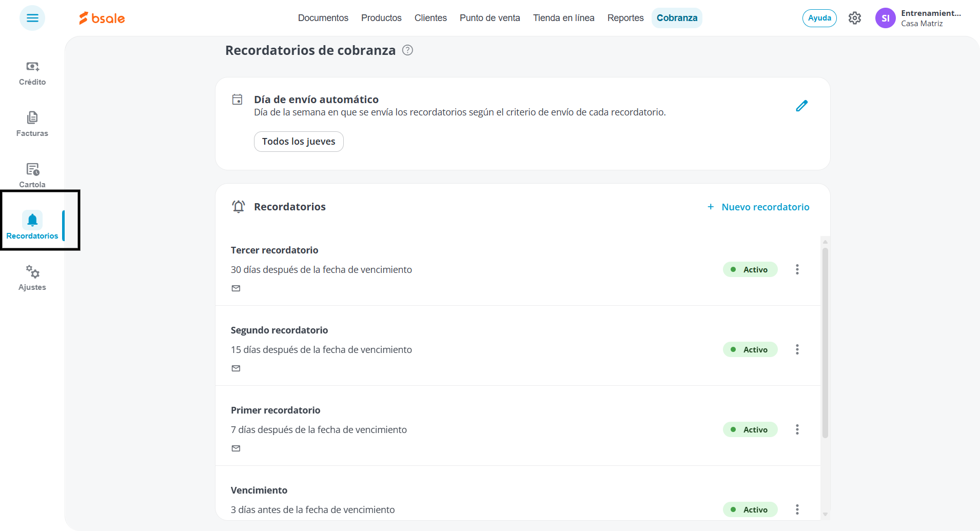Open the Crédito sidebar section
980x531 pixels.
coord(32,73)
